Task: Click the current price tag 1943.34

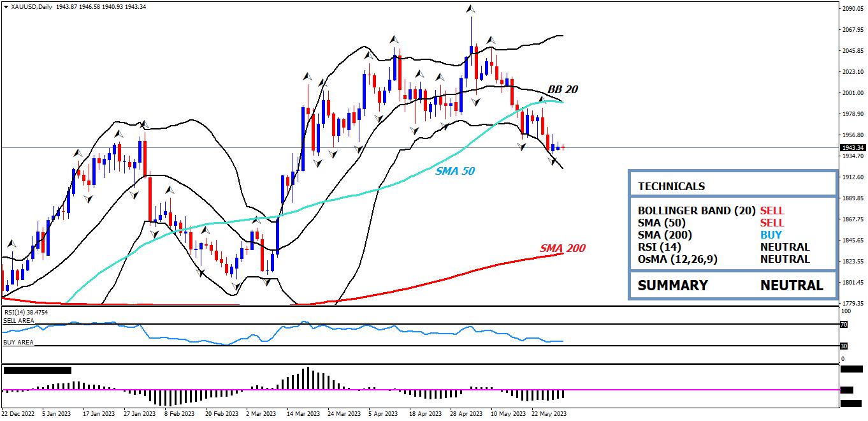Action: point(853,148)
